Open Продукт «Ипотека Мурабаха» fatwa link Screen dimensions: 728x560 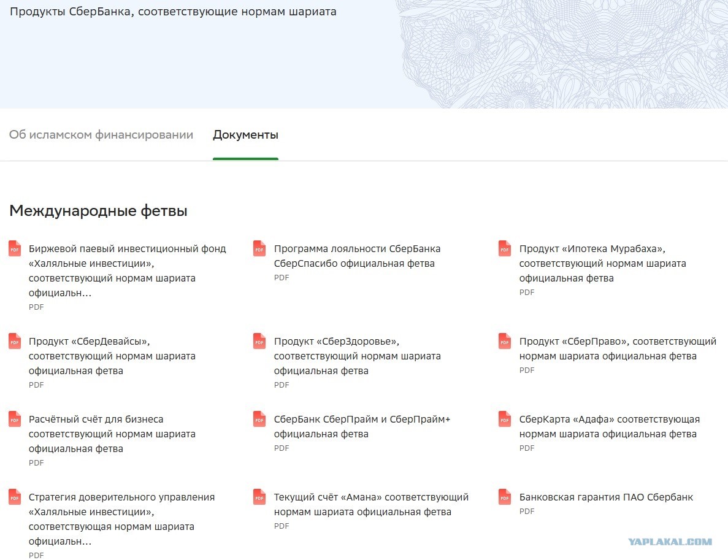[x=603, y=263]
